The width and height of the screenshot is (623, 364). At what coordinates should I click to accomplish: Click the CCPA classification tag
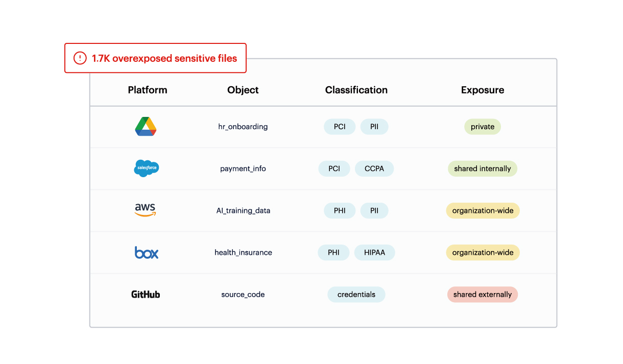coord(374,168)
